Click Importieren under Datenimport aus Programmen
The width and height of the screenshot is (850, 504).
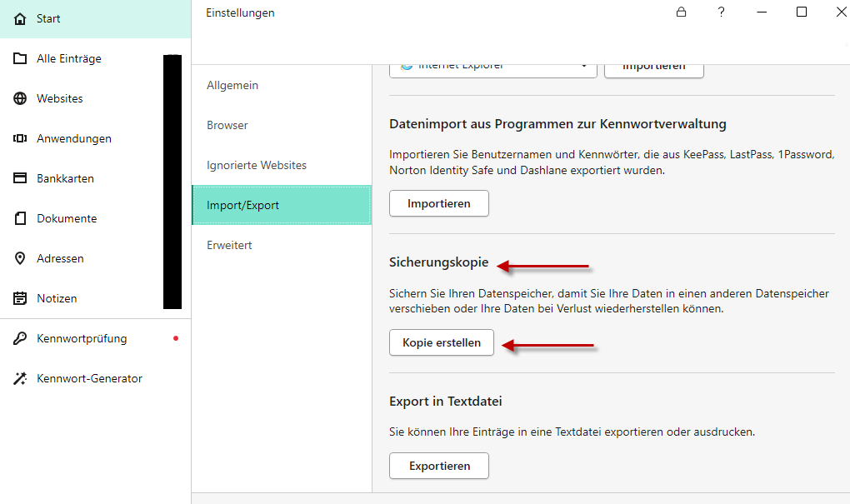[x=439, y=203]
